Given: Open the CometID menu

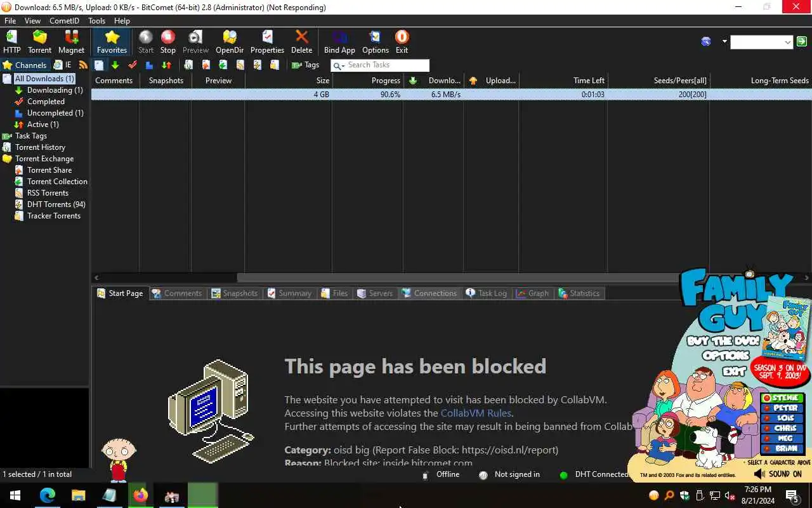Looking at the screenshot, I should point(64,21).
